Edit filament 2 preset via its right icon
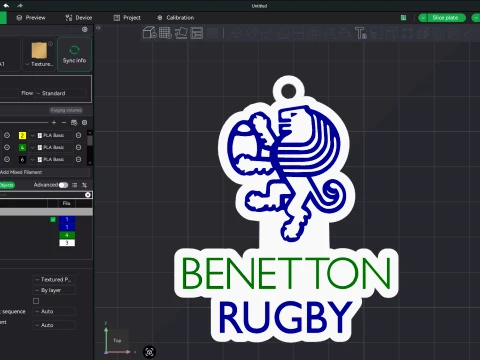 [78, 135]
